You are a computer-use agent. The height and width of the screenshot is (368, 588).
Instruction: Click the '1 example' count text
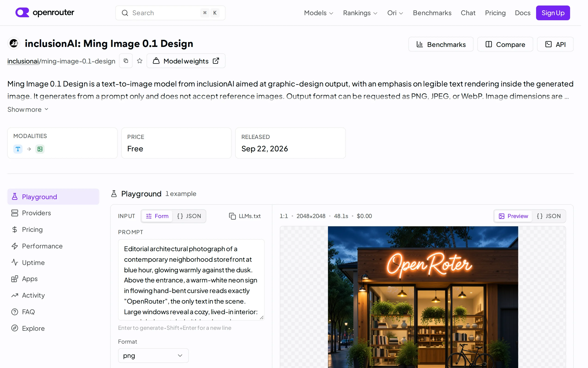181,194
